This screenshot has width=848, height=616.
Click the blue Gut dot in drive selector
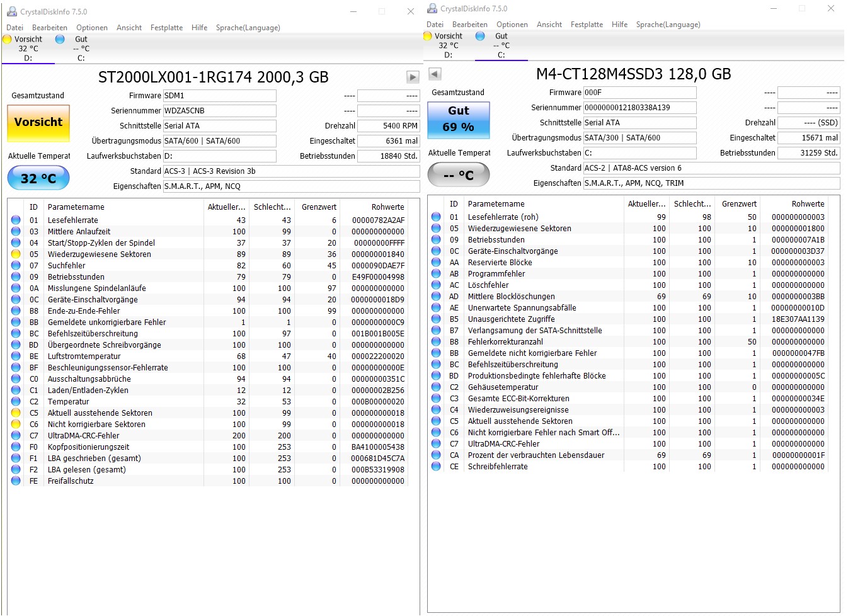tap(60, 38)
